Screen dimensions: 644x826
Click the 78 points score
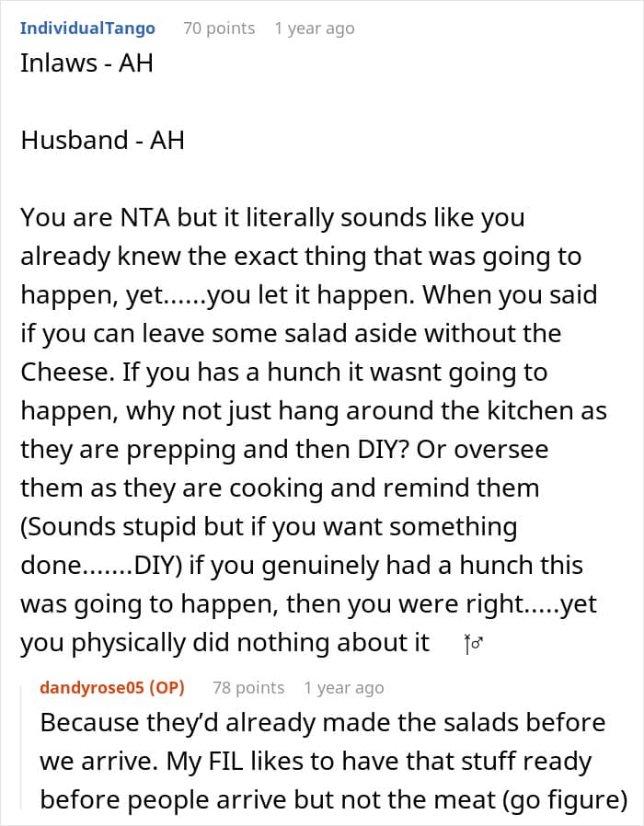click(x=247, y=688)
